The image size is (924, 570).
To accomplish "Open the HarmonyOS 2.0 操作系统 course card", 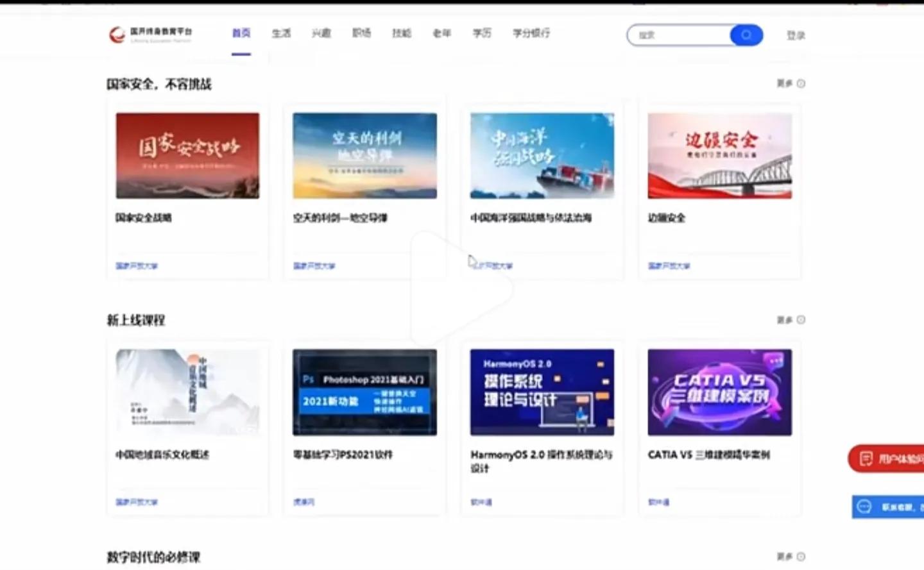I will [542, 392].
